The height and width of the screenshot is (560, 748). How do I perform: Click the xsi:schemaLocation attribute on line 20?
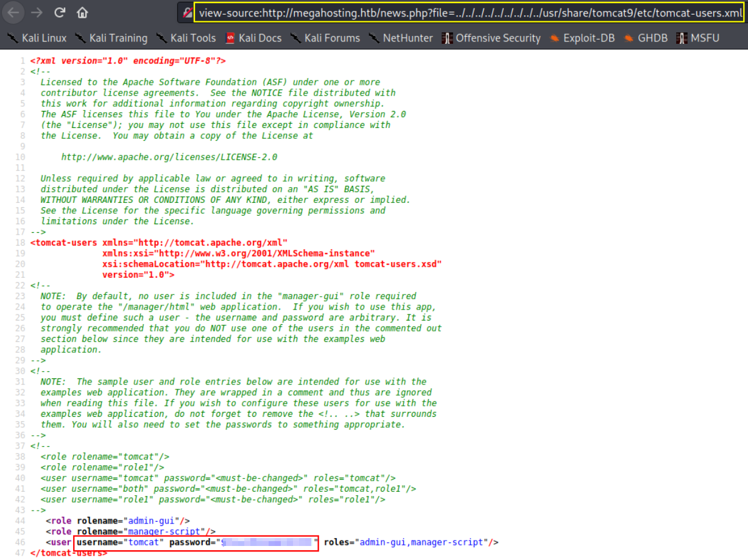point(272,264)
